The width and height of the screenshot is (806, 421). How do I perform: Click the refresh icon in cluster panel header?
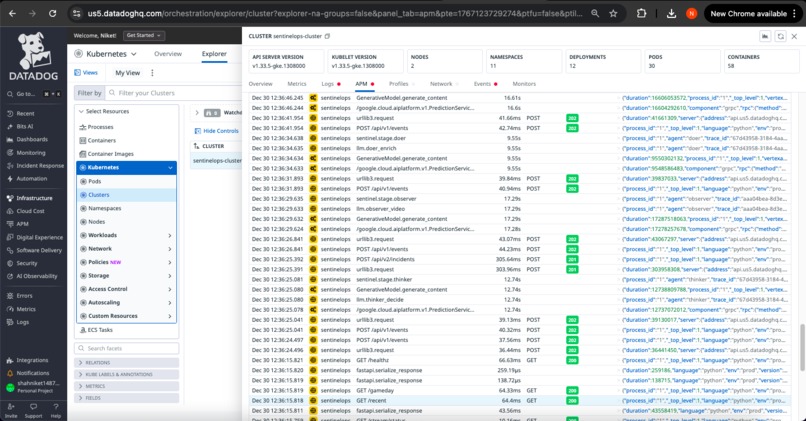tap(780, 36)
